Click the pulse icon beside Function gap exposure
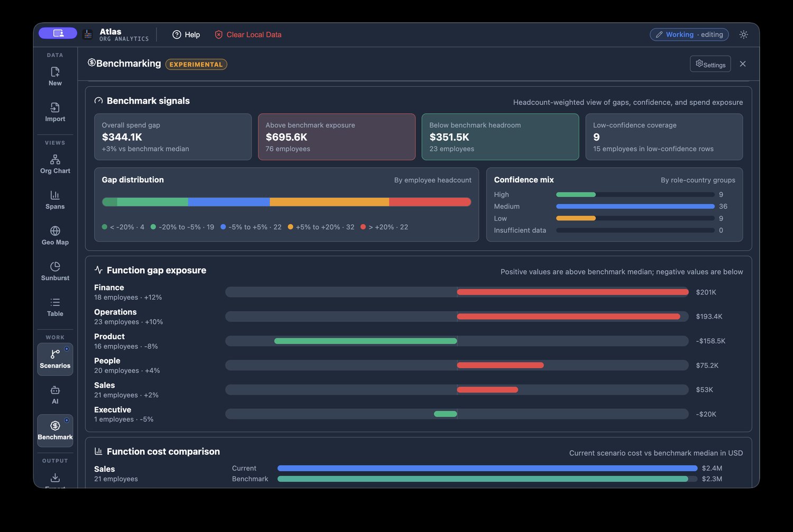793x532 pixels. point(98,270)
